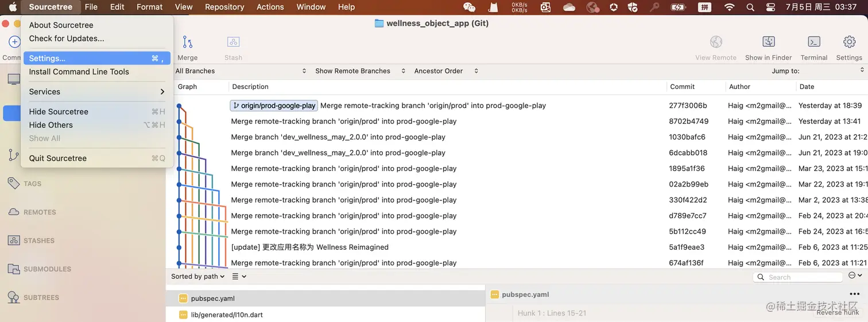Click the WeChat icon in menu bar

coord(469,7)
